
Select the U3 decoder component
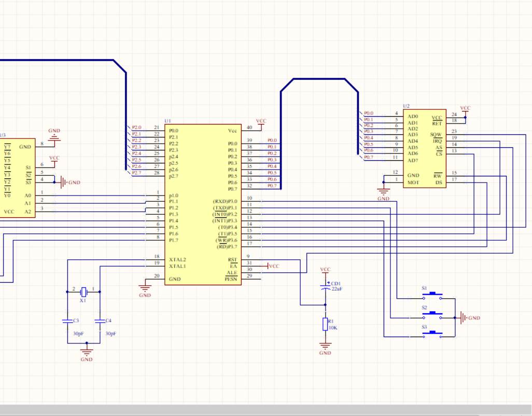coord(18,176)
